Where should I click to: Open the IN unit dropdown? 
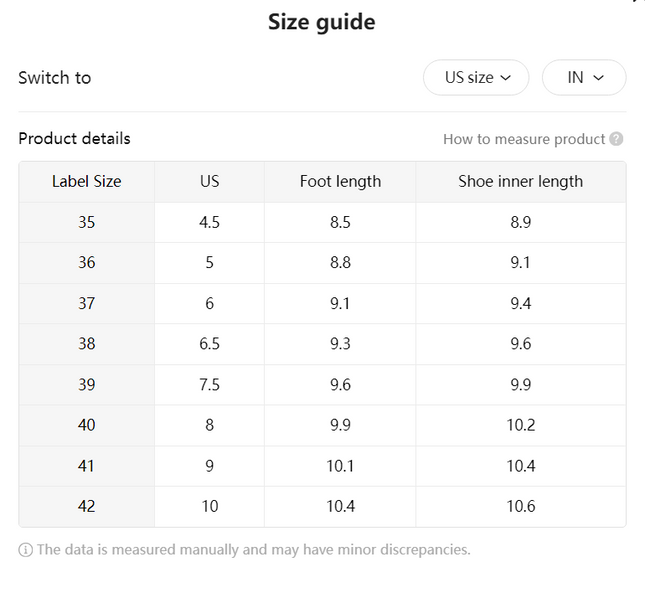(x=584, y=77)
